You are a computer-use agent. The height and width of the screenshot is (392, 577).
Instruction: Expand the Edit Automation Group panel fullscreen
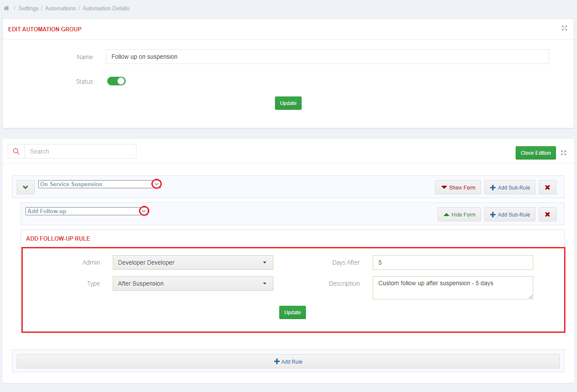[x=565, y=28]
